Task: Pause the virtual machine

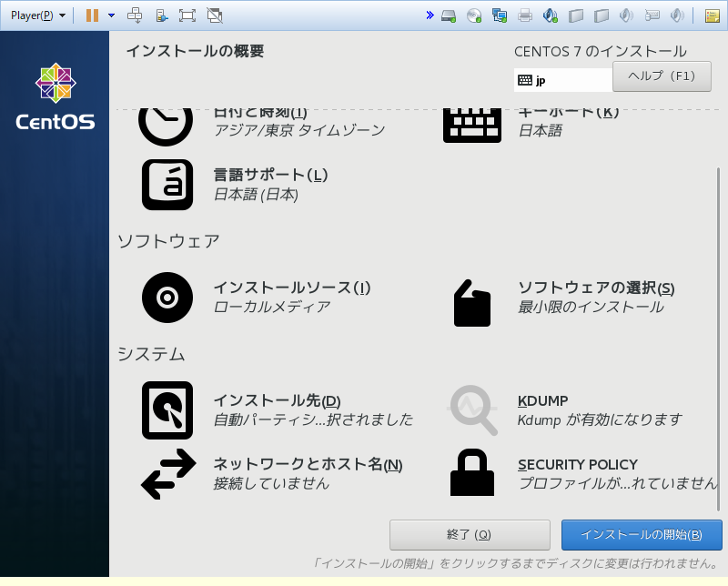Action: [x=93, y=15]
